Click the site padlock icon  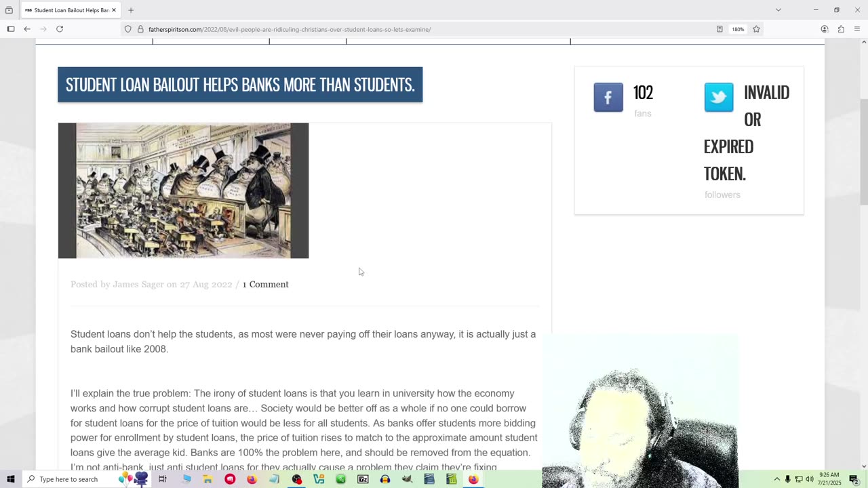(x=140, y=29)
